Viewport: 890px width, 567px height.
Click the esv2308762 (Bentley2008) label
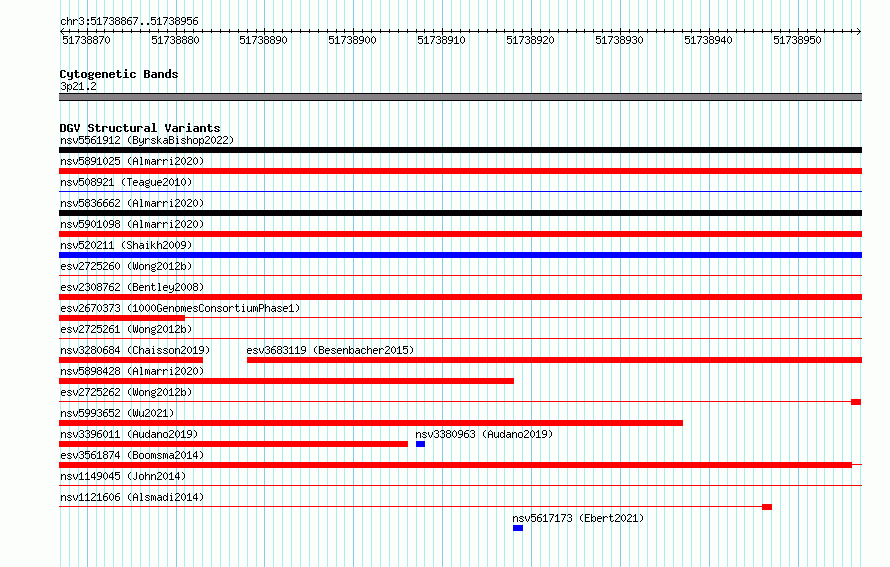click(x=132, y=287)
